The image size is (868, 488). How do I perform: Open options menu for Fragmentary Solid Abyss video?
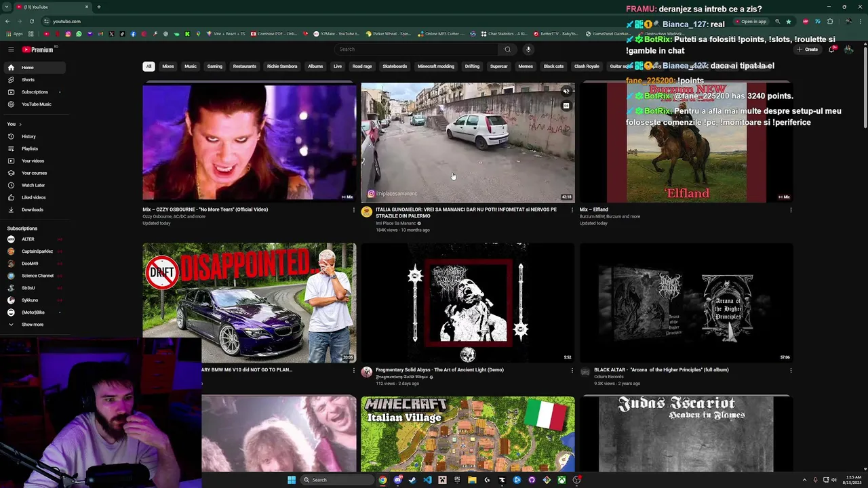572,370
